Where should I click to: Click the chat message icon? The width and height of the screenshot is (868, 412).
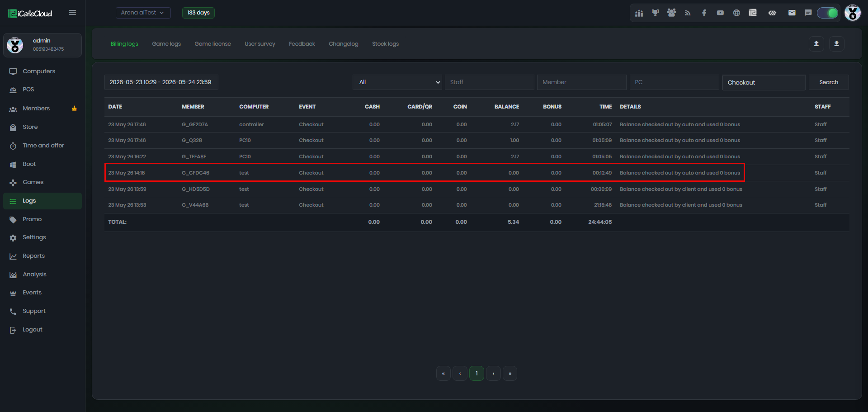(x=808, y=13)
